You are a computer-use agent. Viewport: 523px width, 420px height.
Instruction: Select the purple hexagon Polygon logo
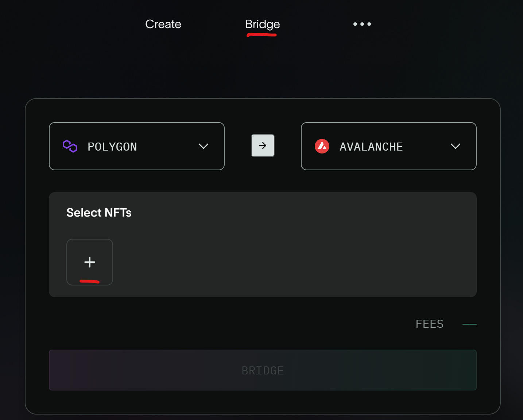pyautogui.click(x=69, y=146)
